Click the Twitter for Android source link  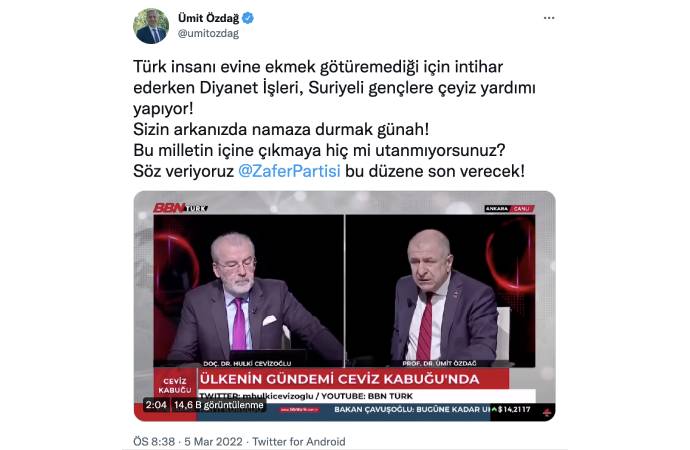(299, 441)
